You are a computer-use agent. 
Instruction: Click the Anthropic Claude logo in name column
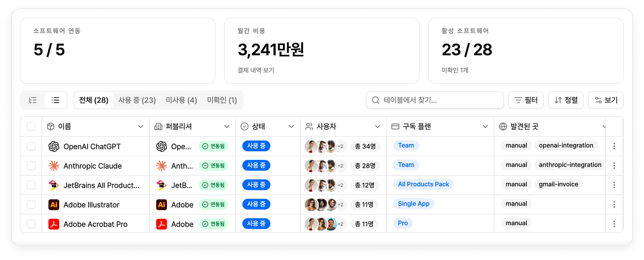[x=54, y=166]
